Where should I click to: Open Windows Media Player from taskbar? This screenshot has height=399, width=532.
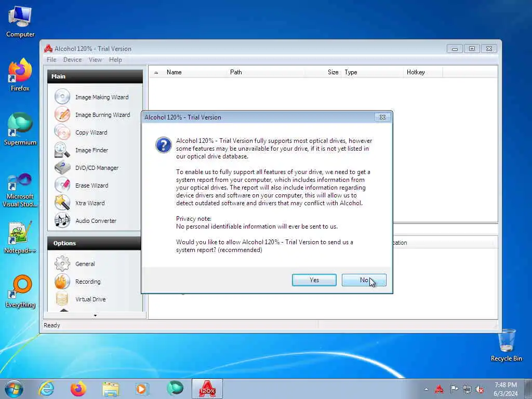(x=142, y=389)
